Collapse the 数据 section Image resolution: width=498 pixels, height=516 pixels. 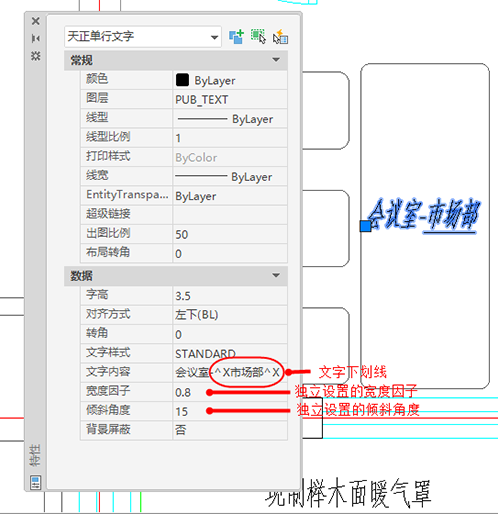[x=276, y=275]
